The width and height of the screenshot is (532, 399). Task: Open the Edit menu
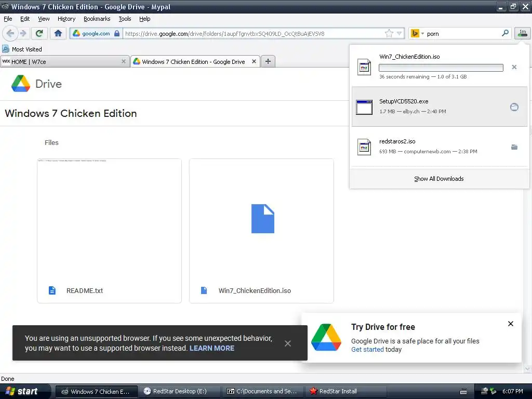[x=25, y=19]
